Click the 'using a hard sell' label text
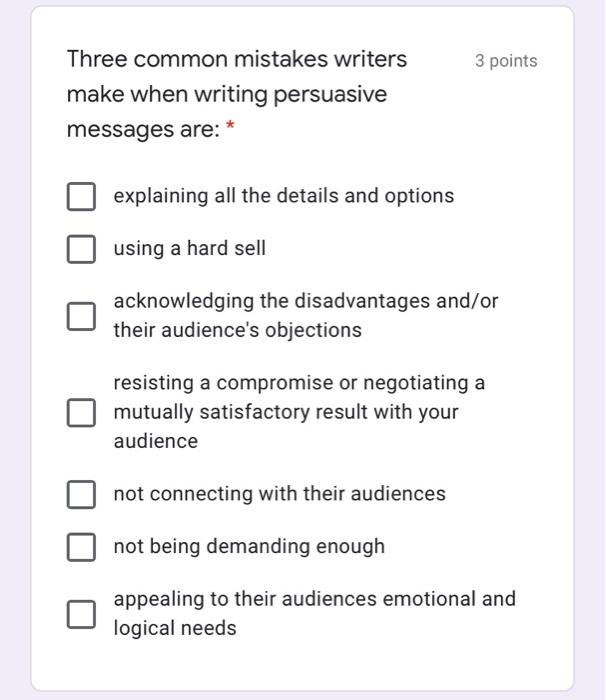The image size is (606, 700). point(190,249)
